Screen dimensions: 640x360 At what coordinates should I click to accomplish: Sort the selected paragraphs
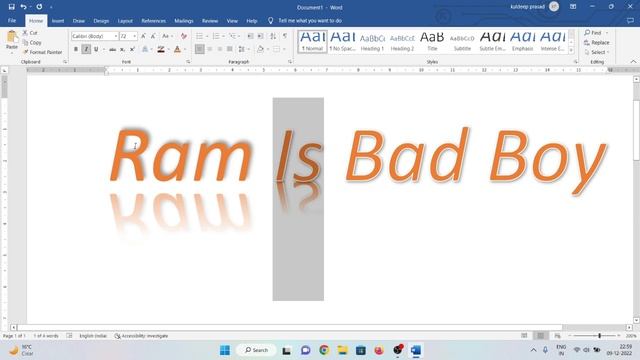click(x=273, y=36)
